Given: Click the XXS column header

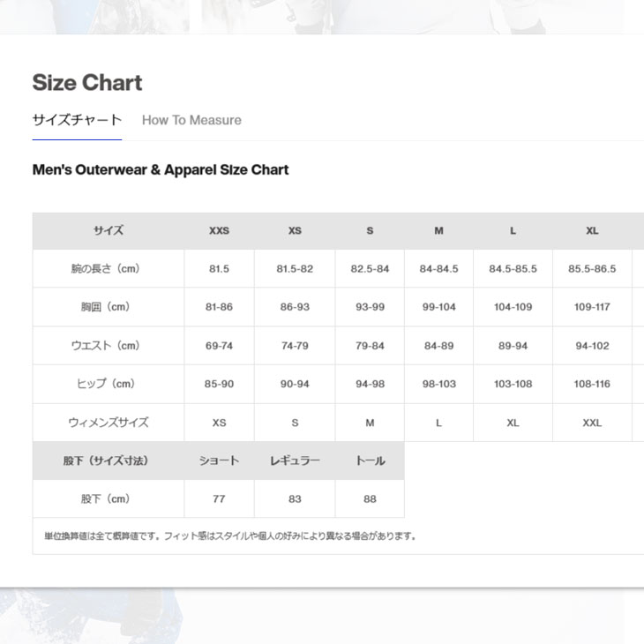Looking at the screenshot, I should (x=219, y=230).
